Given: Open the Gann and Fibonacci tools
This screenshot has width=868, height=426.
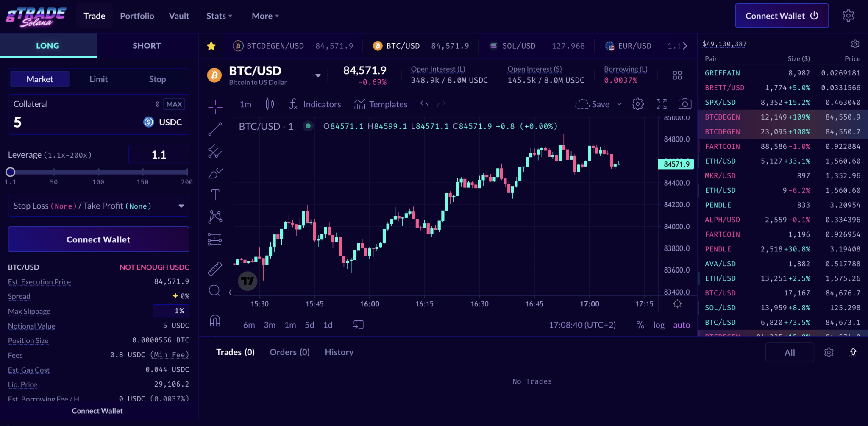Looking at the screenshot, I should [x=215, y=151].
